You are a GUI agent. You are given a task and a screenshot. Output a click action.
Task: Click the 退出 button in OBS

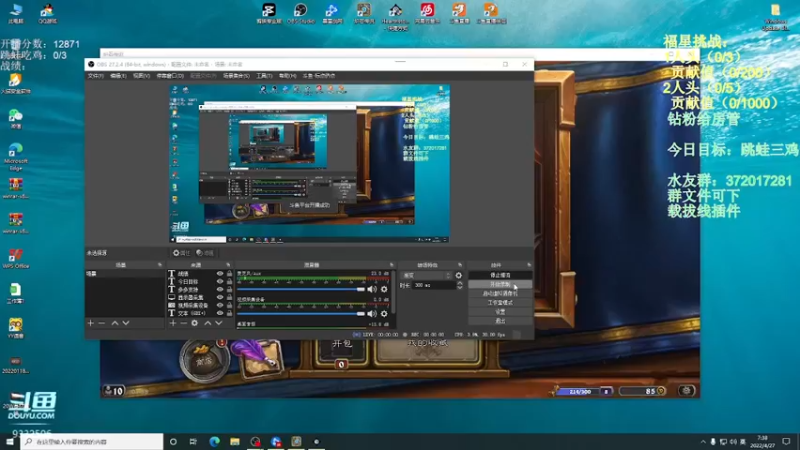point(500,321)
